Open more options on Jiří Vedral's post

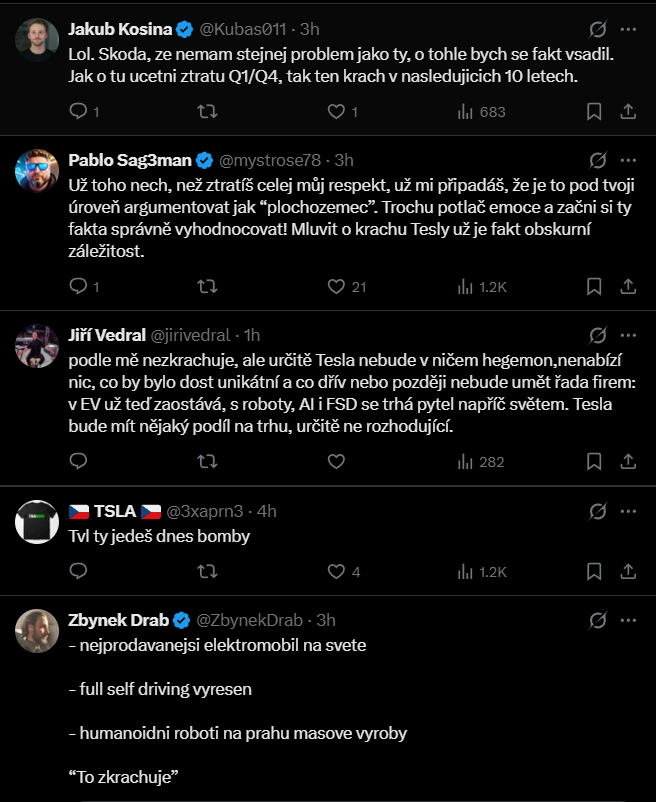point(628,334)
